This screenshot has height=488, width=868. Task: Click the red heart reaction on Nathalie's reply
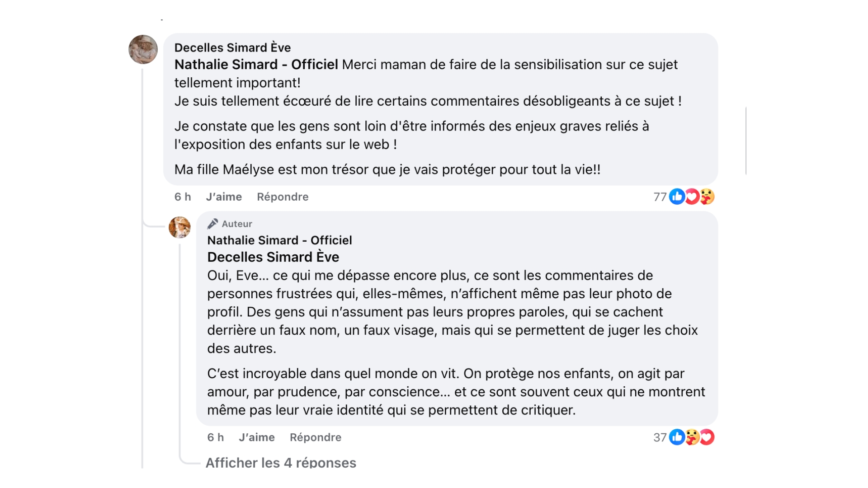coord(707,437)
